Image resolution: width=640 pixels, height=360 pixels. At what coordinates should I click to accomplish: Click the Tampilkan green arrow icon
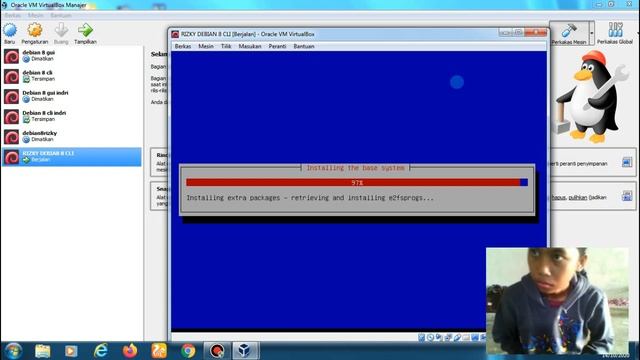click(85, 31)
